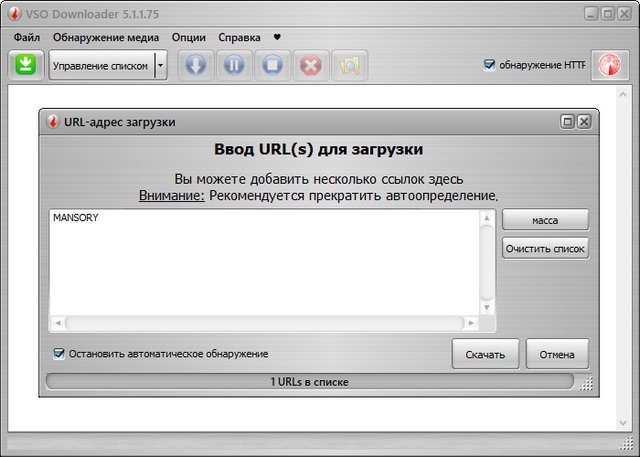Open the Справка menu
The image size is (640, 457).
point(239,37)
